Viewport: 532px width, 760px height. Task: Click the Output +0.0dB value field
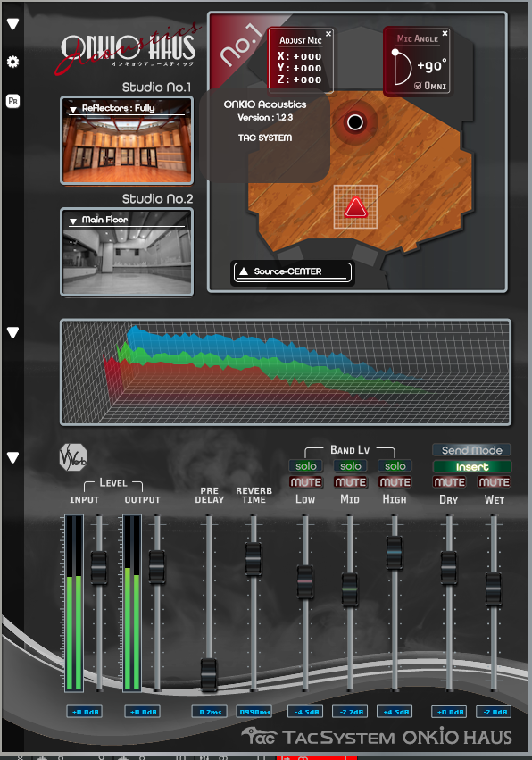(143, 712)
